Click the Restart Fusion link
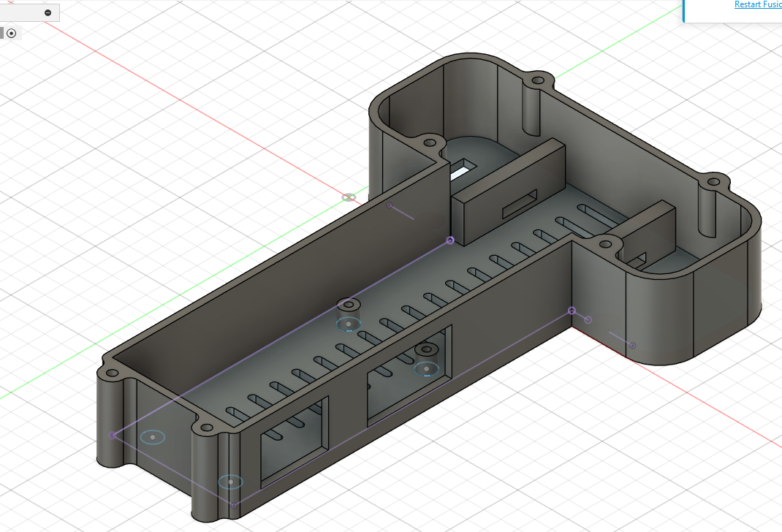The width and height of the screenshot is (782, 532). click(x=757, y=4)
